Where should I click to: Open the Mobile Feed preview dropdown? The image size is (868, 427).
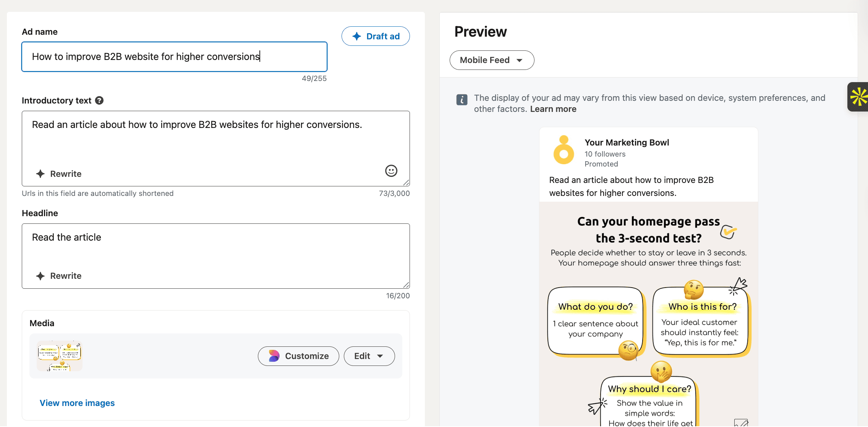pyautogui.click(x=491, y=60)
